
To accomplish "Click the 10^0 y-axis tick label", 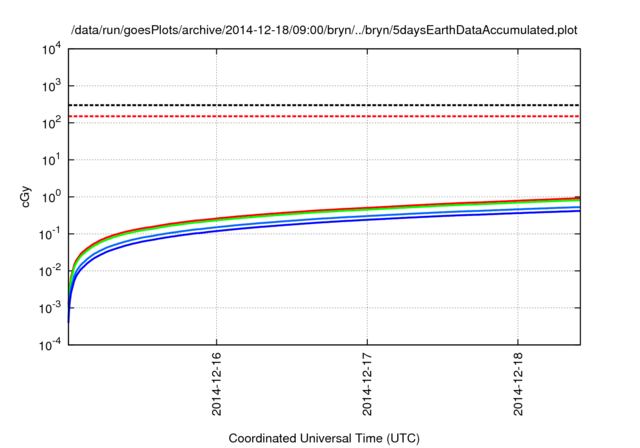I will coord(51,197).
